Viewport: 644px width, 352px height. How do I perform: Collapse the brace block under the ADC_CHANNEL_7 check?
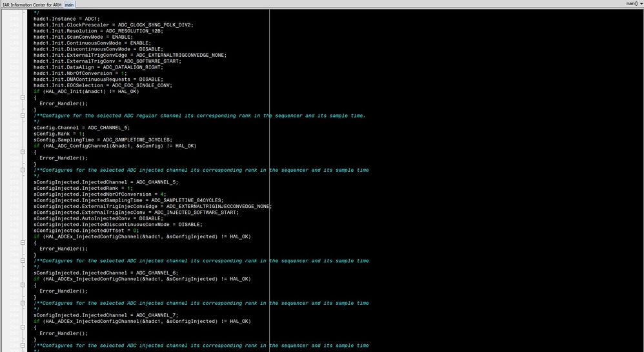pos(23,327)
